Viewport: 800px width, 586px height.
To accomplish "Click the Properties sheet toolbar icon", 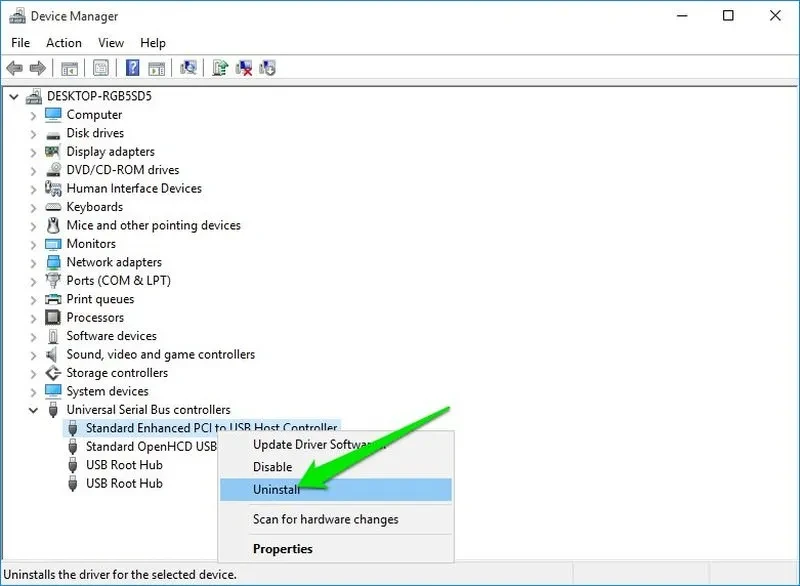I will click(x=101, y=68).
